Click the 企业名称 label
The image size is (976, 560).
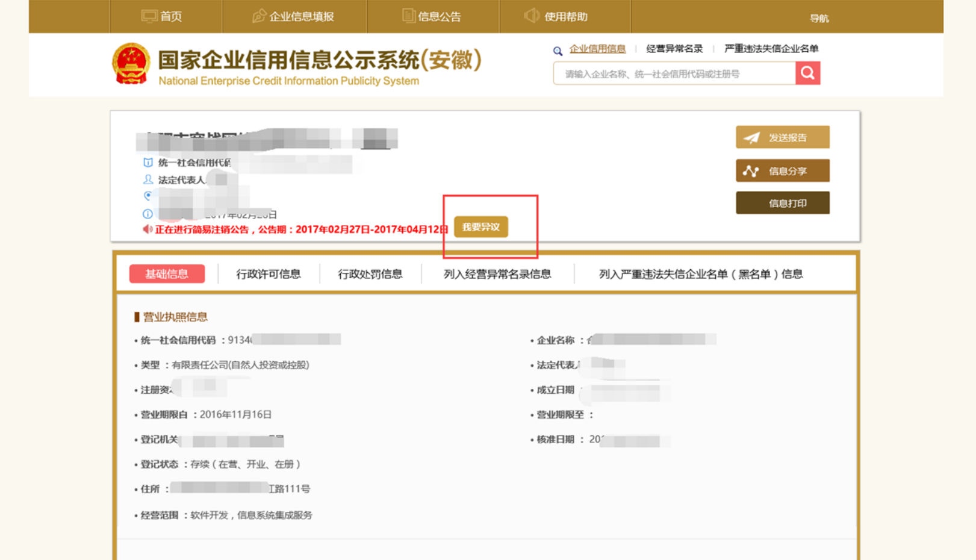click(x=556, y=340)
